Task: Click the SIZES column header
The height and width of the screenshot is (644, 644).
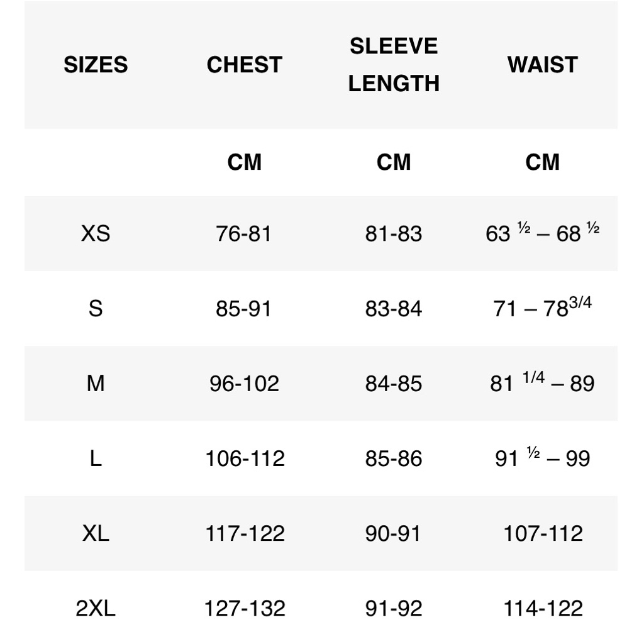Action: [96, 65]
